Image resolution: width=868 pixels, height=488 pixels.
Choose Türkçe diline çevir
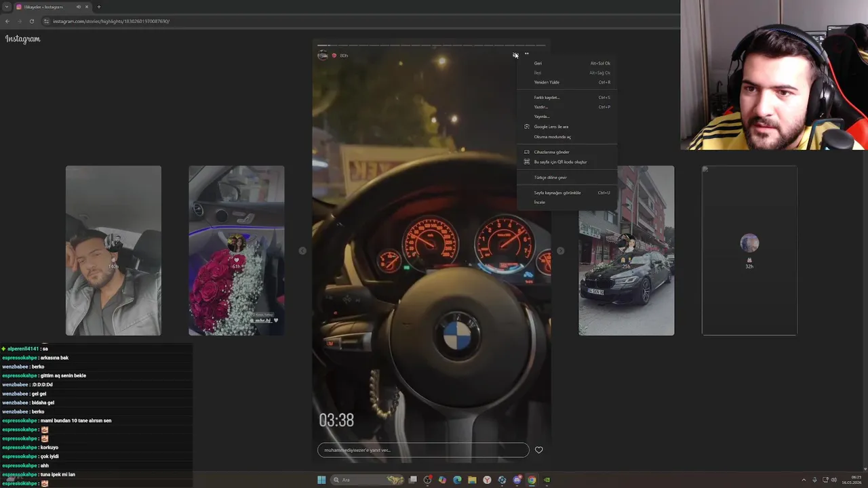click(x=567, y=178)
